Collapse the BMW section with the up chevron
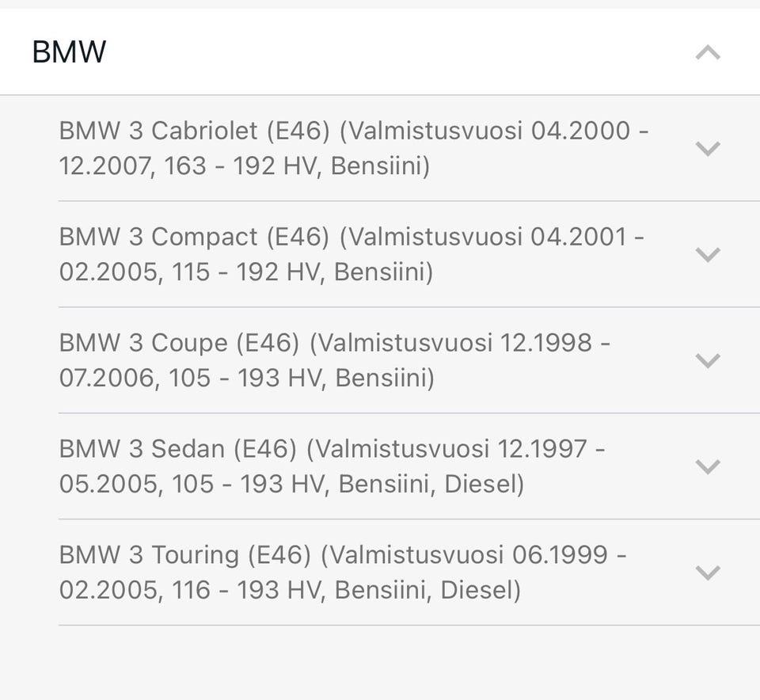Viewport: 760px width, 700px height. (707, 53)
